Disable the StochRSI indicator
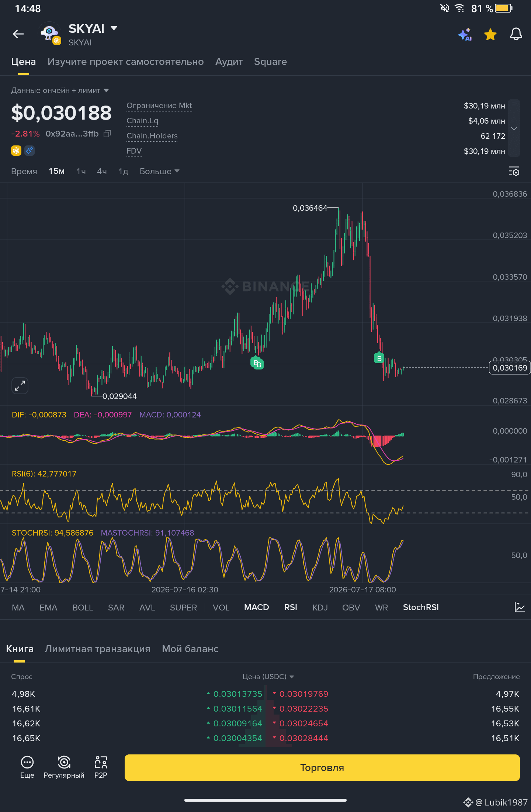The width and height of the screenshot is (531, 812). click(421, 608)
